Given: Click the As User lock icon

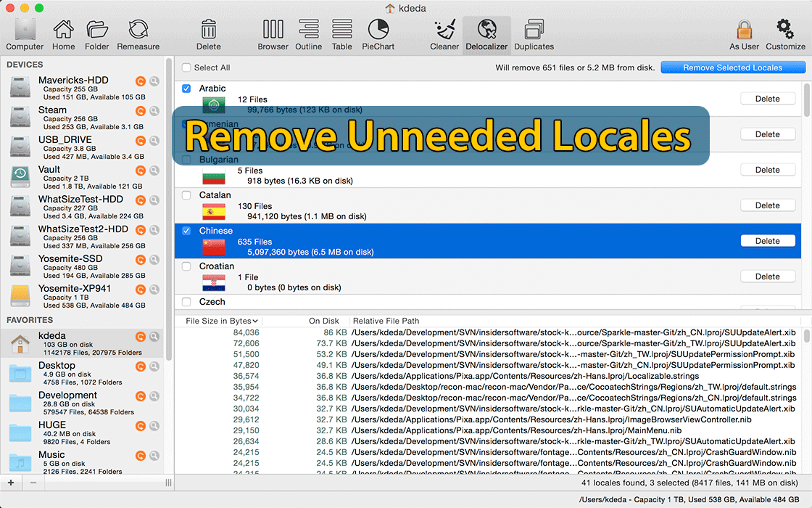Looking at the screenshot, I should (745, 30).
